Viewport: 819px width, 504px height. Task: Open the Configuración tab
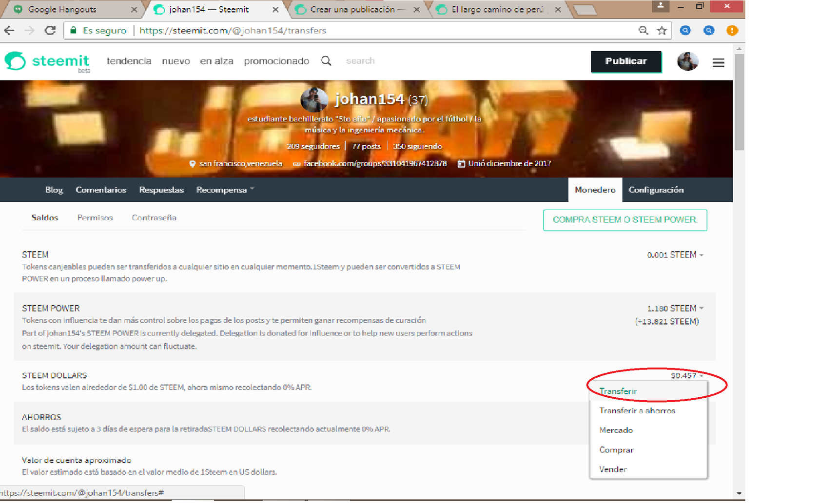coord(656,190)
